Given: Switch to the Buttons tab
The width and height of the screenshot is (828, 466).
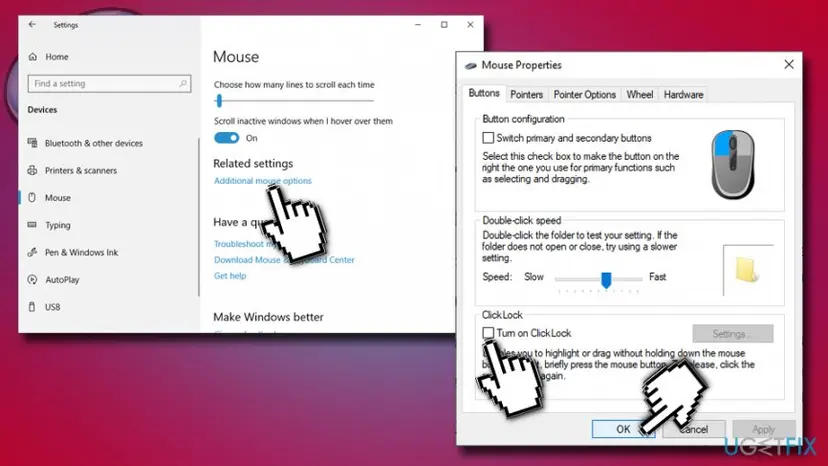Looking at the screenshot, I should tap(484, 94).
